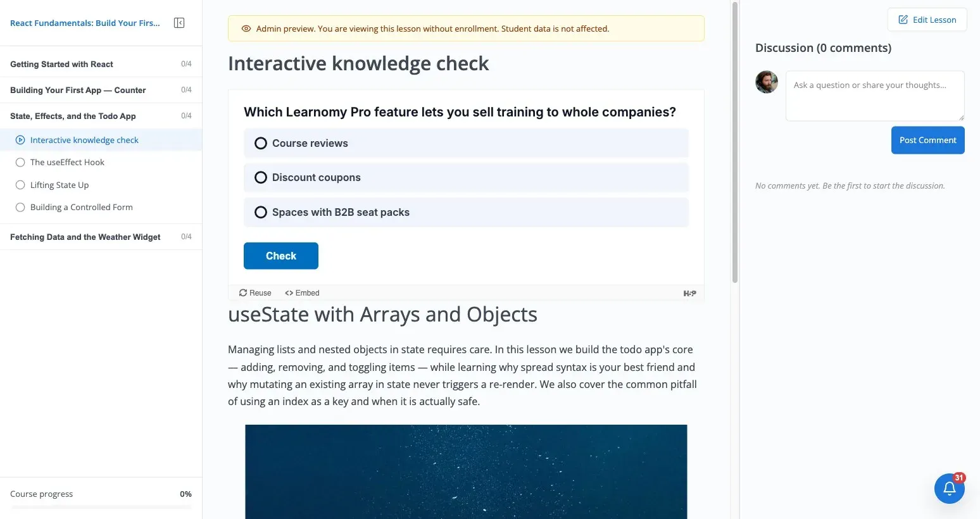Collapse the course sidebar panel icon
This screenshot has height=519, width=980.
(x=179, y=23)
